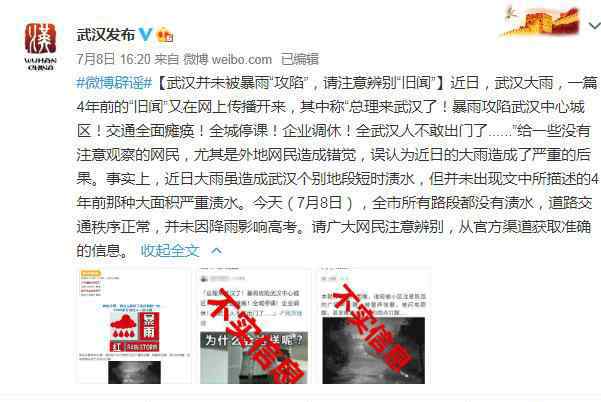Image resolution: width=601 pixels, height=402 pixels.
Task: Open the 武汉发布 red seal avatar
Action: point(40,38)
